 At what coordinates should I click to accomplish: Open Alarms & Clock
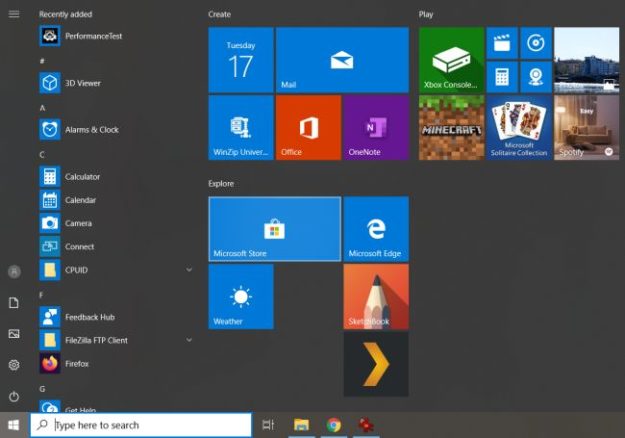116,130
